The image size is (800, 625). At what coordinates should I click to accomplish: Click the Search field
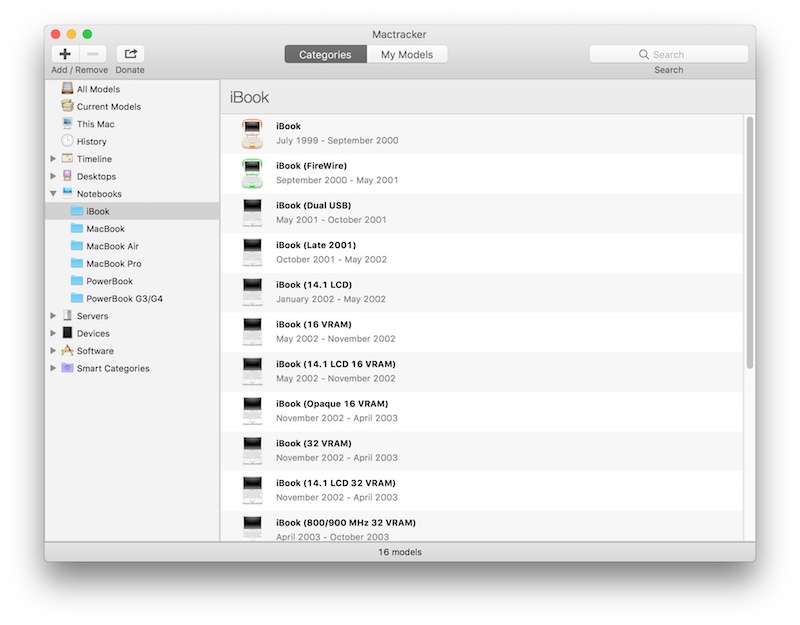pyautogui.click(x=668, y=55)
